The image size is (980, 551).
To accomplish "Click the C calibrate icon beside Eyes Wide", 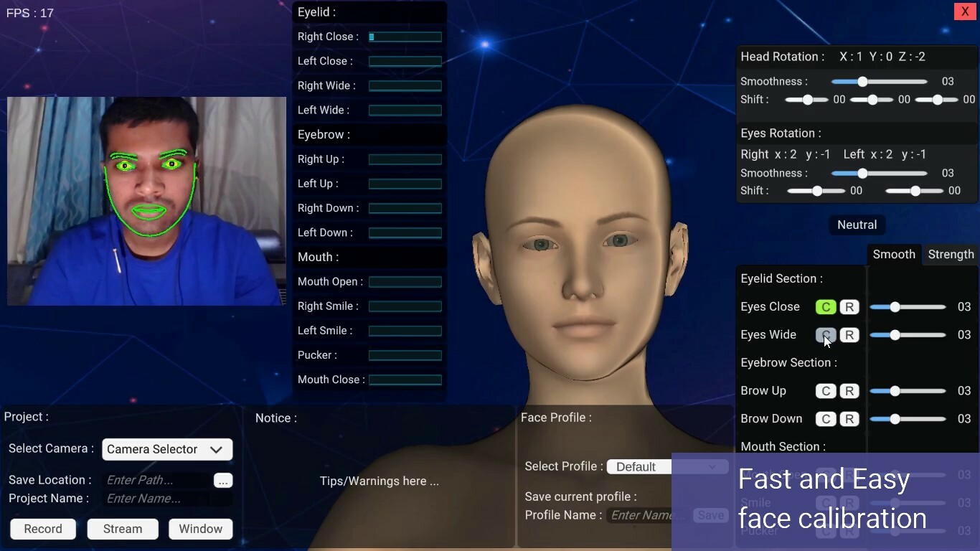I will [825, 334].
